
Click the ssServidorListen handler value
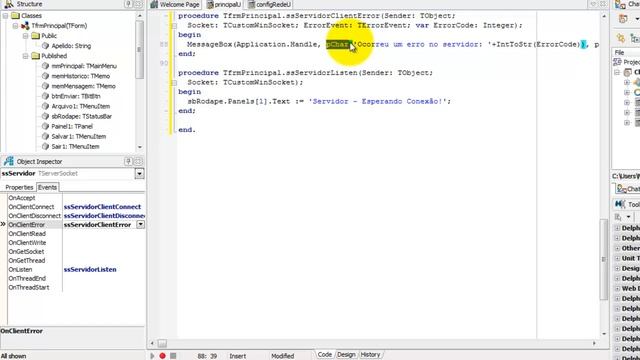(x=90, y=270)
